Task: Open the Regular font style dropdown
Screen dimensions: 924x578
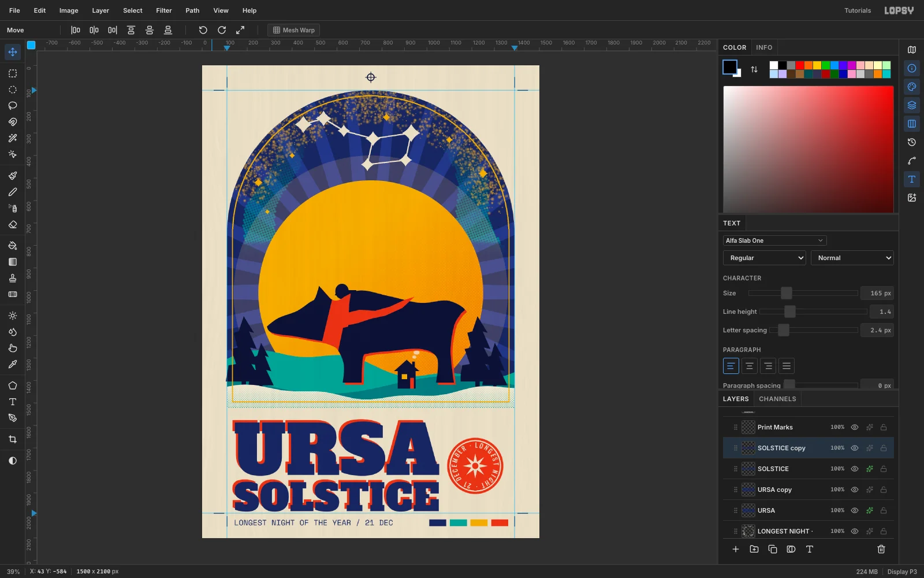Action: (765, 258)
